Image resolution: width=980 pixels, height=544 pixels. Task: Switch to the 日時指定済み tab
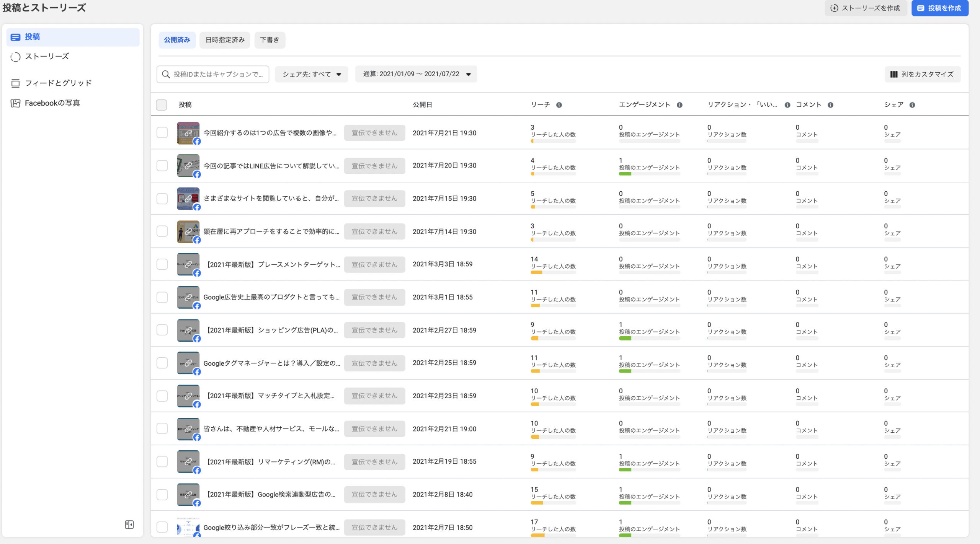[x=225, y=40]
